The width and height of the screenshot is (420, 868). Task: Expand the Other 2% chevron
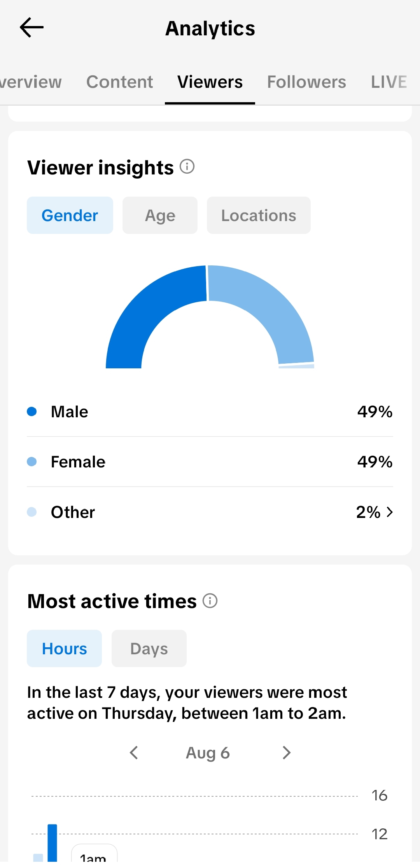click(x=390, y=512)
